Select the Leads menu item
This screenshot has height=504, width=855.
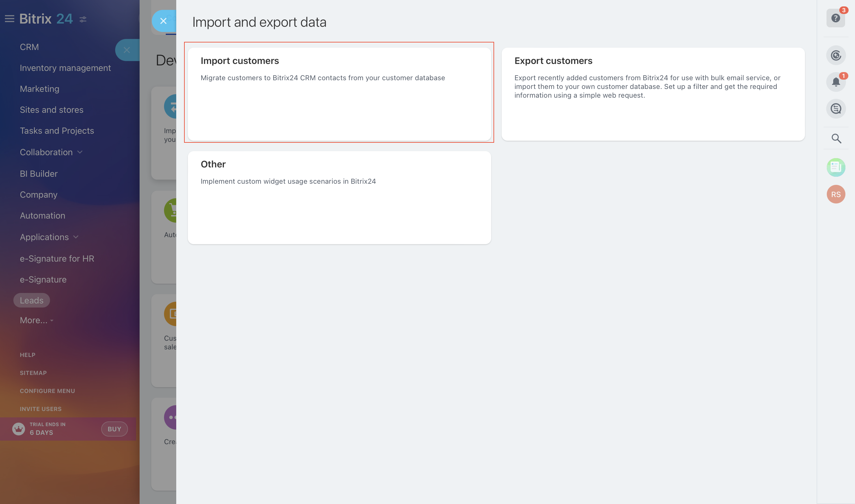32,300
